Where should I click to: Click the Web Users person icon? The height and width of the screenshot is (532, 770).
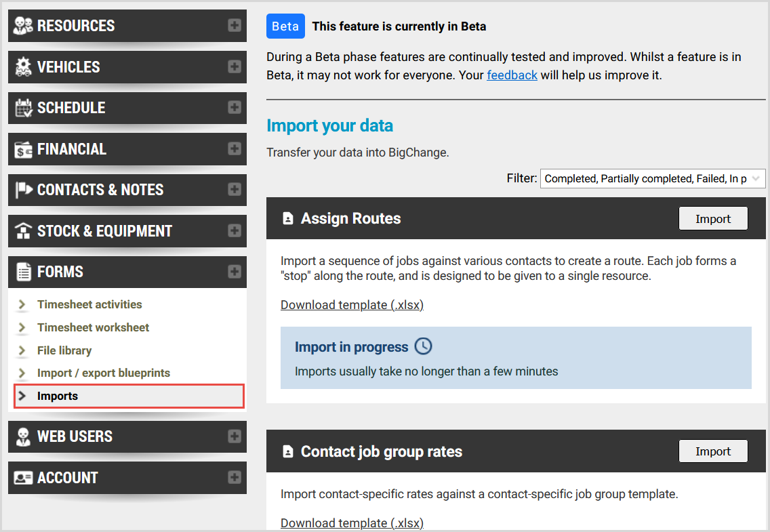pyautogui.click(x=24, y=436)
